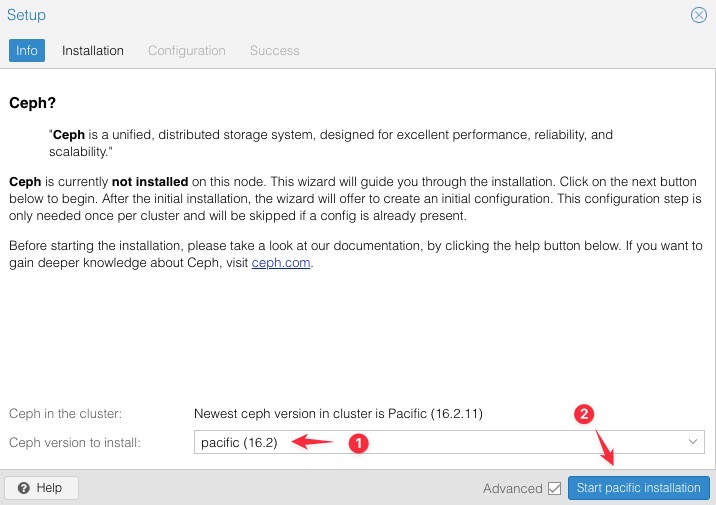Close the Setup dialog with the X icon
Viewport: 716px width, 505px height.
click(698, 15)
